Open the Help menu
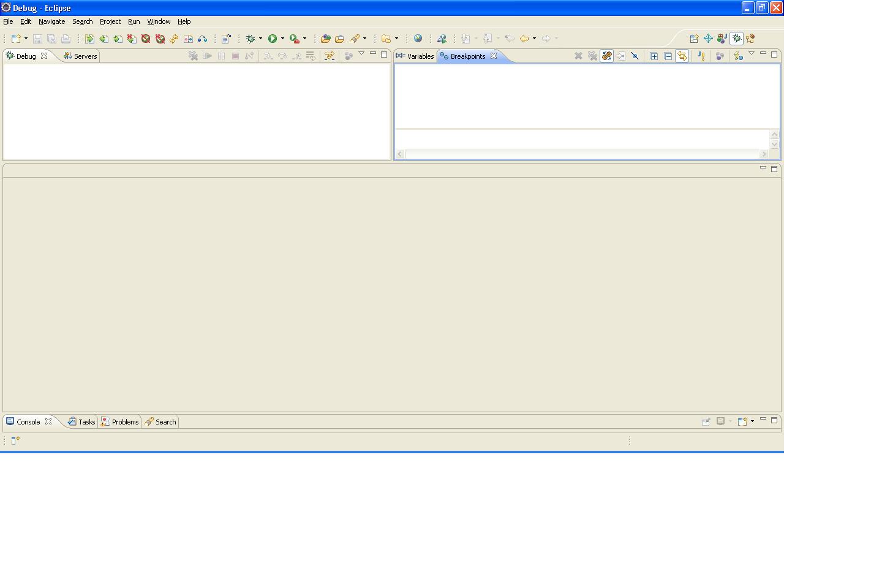The height and width of the screenshot is (588, 882). [184, 21]
